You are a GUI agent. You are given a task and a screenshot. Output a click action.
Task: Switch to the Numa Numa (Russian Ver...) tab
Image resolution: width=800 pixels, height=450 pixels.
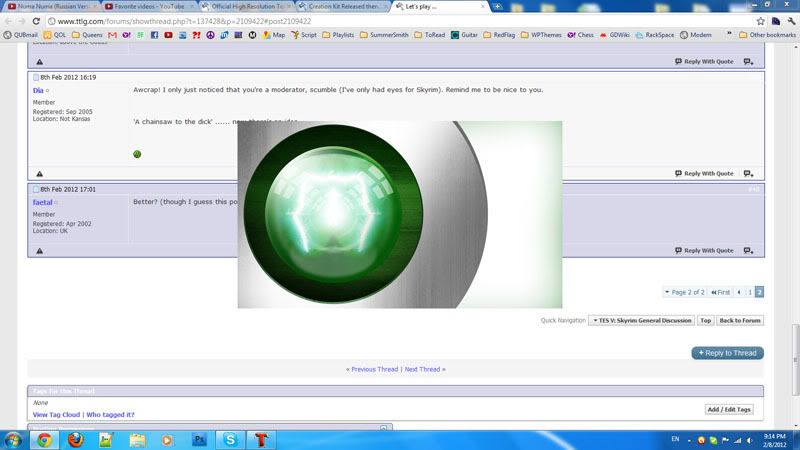(51, 6)
